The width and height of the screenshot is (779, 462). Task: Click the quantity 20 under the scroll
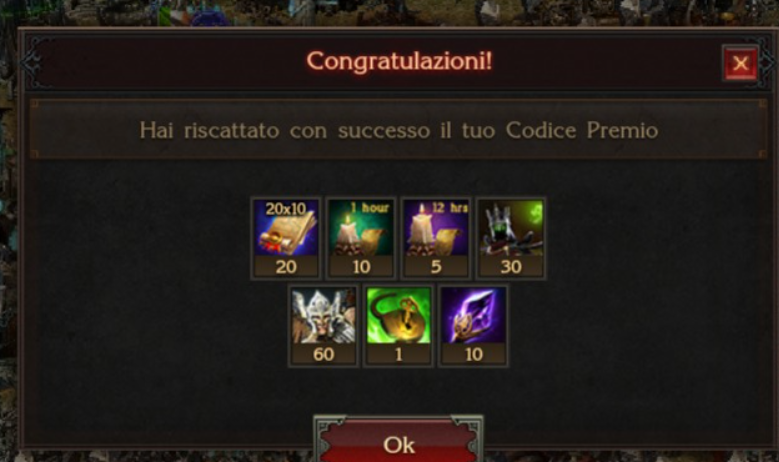click(286, 267)
